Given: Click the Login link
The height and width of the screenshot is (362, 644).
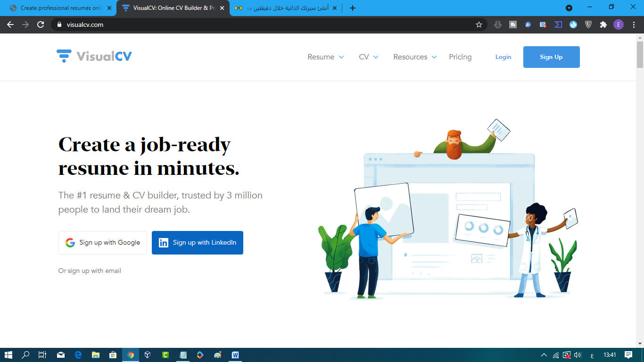Looking at the screenshot, I should pos(503,57).
